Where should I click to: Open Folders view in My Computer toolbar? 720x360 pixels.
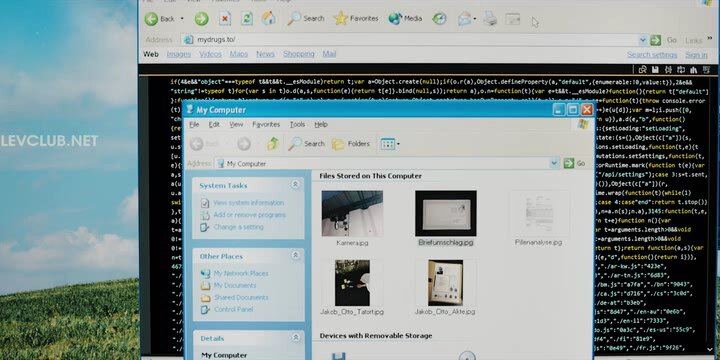pos(351,144)
